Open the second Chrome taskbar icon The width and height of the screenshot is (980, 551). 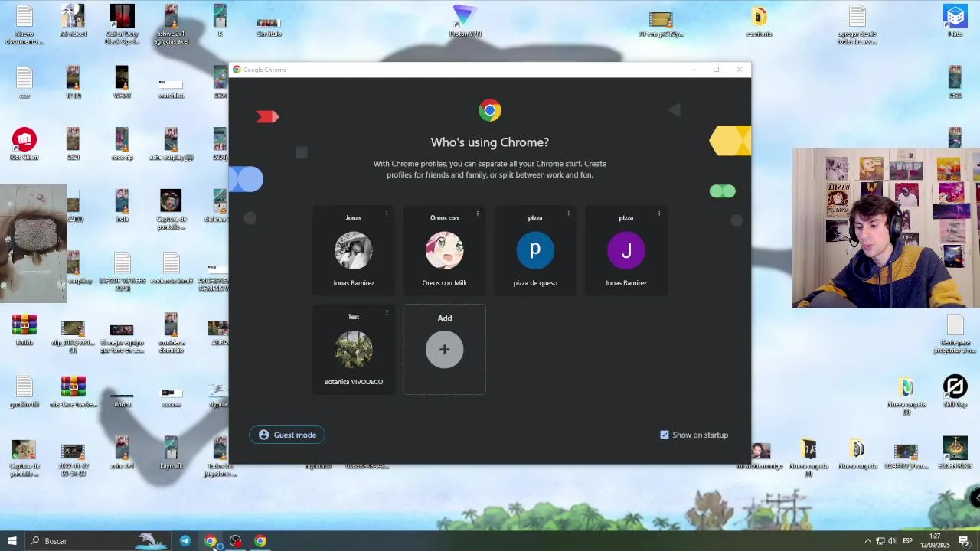[x=260, y=541]
